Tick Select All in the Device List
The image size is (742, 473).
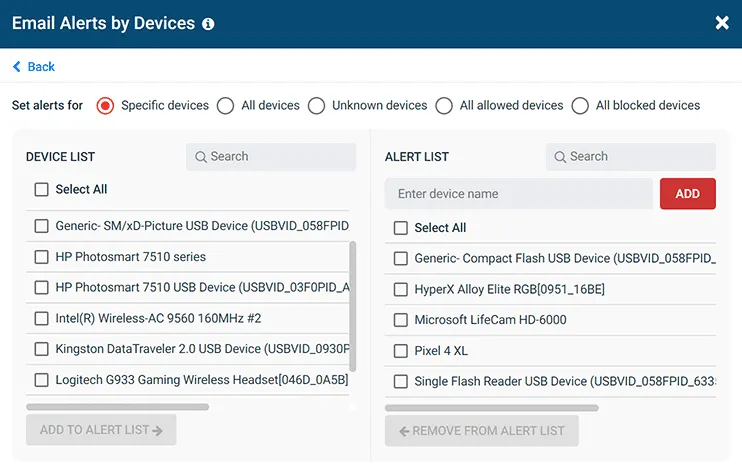[42, 190]
